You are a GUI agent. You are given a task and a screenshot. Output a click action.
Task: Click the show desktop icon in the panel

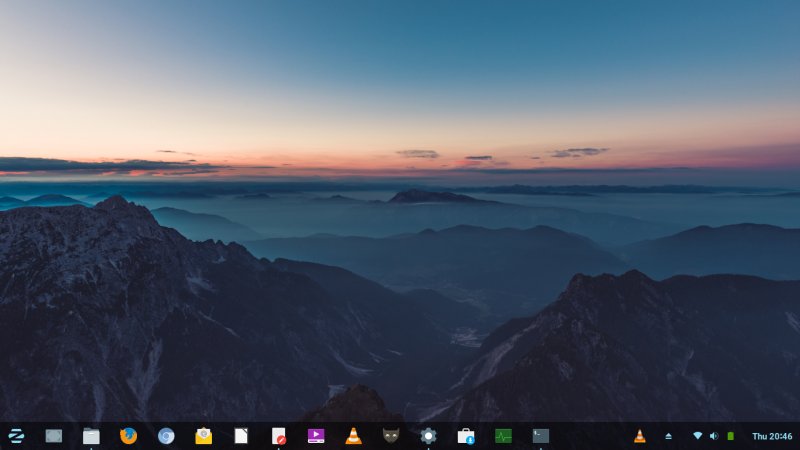coord(54,436)
